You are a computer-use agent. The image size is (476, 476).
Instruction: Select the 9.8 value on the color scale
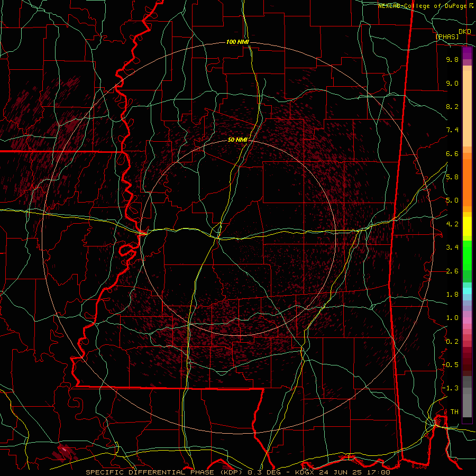click(x=452, y=59)
